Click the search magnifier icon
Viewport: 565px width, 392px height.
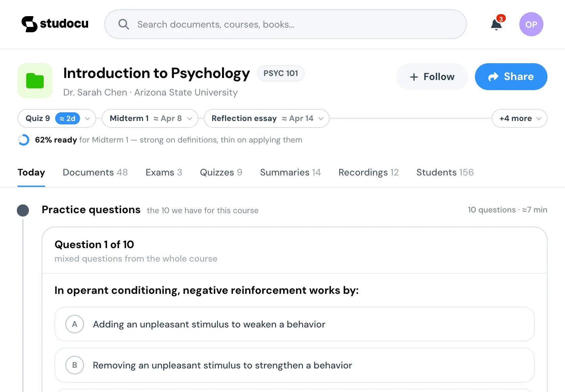pyautogui.click(x=124, y=24)
